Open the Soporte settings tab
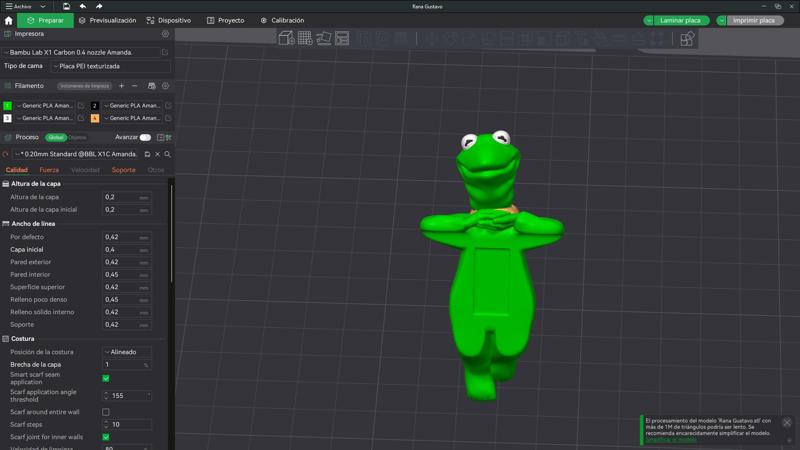 click(123, 170)
